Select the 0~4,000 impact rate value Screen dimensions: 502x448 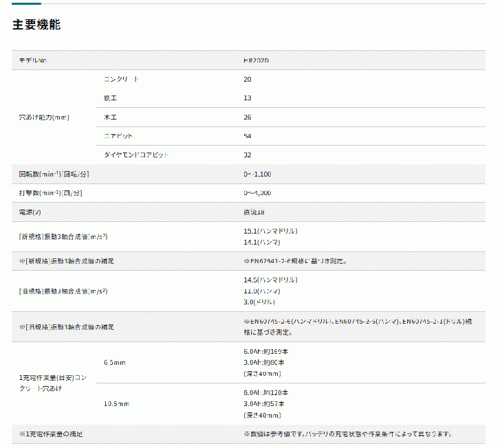pyautogui.click(x=257, y=193)
